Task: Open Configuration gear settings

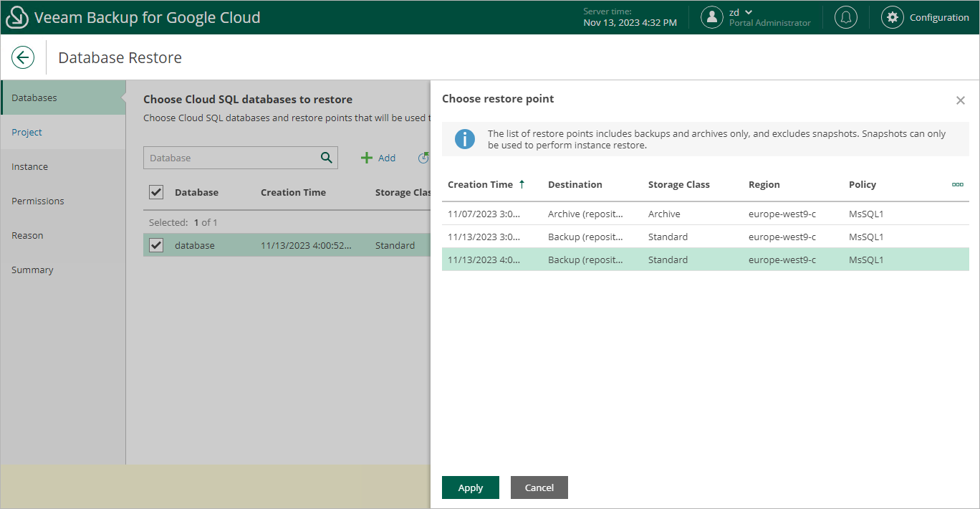Action: 892,17
